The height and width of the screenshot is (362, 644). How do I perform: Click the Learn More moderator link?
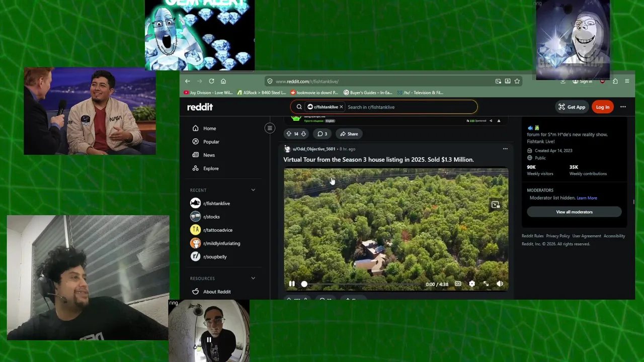click(587, 198)
